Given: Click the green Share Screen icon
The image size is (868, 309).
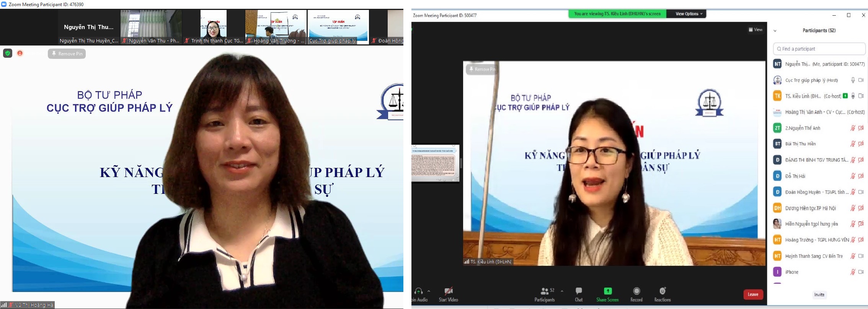Looking at the screenshot, I should (x=607, y=291).
